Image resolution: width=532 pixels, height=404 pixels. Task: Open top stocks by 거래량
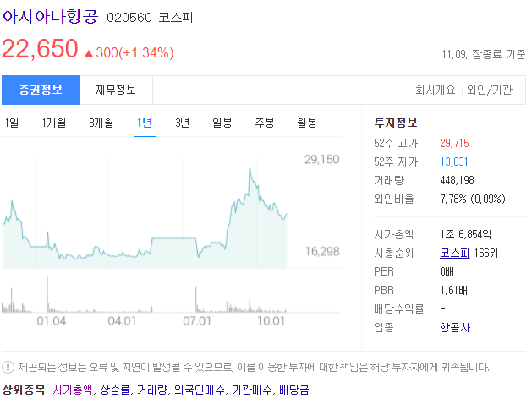coord(152,390)
